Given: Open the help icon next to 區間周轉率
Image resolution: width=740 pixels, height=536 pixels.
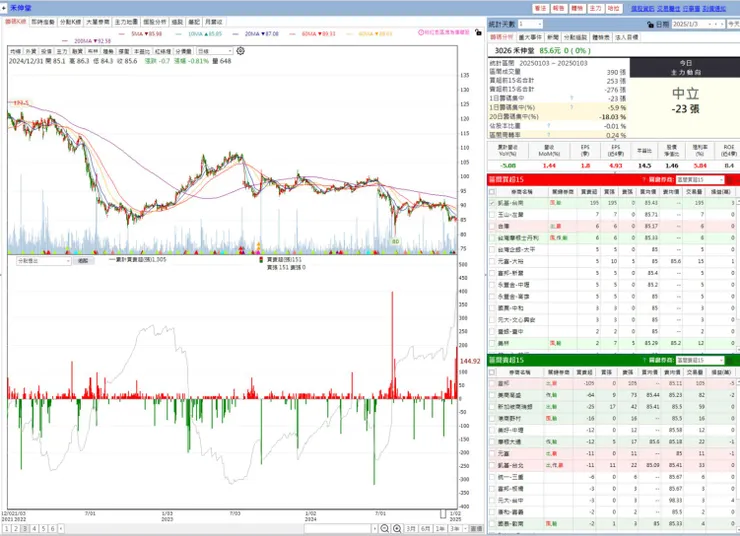Looking at the screenshot, I should (548, 135).
